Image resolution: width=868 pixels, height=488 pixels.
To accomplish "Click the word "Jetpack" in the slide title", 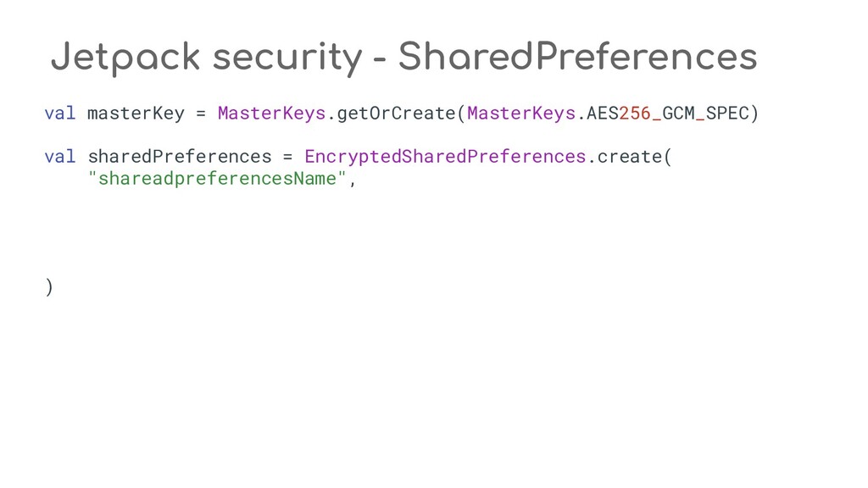I will click(x=125, y=58).
